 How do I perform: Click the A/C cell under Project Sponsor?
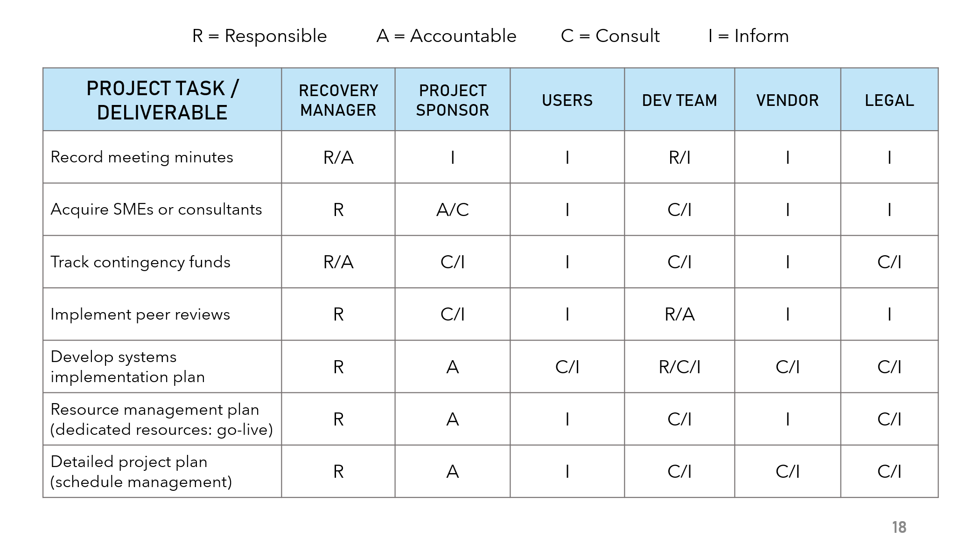tap(452, 209)
